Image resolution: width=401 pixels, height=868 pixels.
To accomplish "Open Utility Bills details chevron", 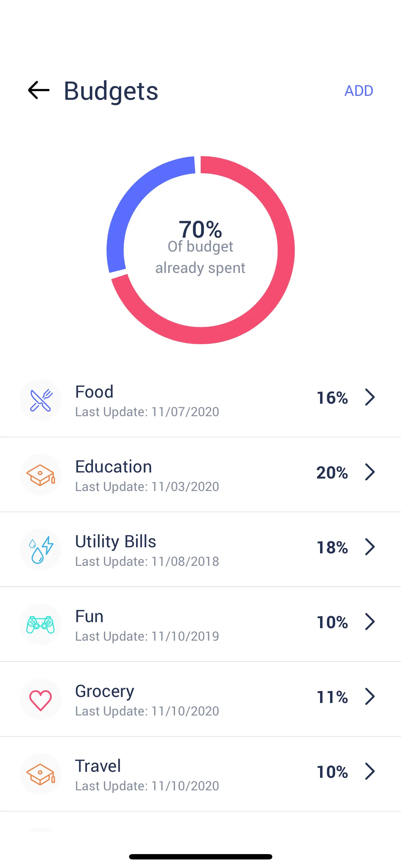I will click(x=370, y=547).
